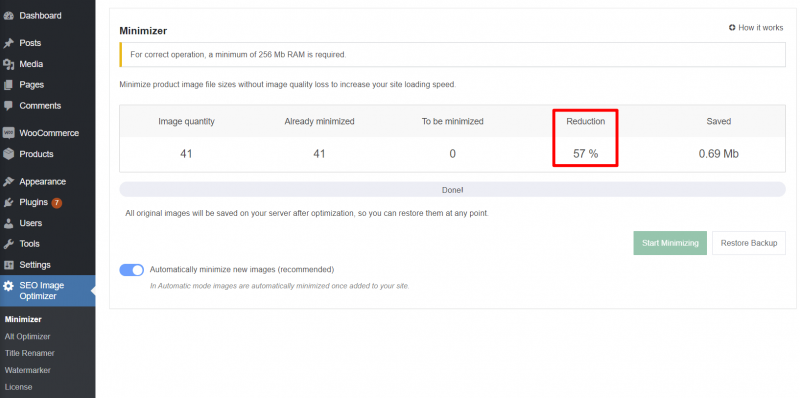Select the Minimizer submenu item
Image resolution: width=800 pixels, height=398 pixels.
(x=23, y=319)
